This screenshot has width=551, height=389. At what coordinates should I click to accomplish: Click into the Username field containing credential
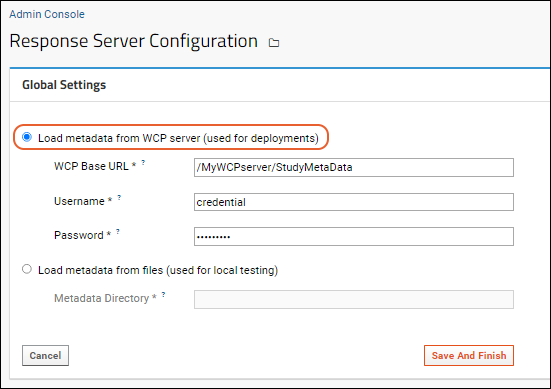[354, 202]
